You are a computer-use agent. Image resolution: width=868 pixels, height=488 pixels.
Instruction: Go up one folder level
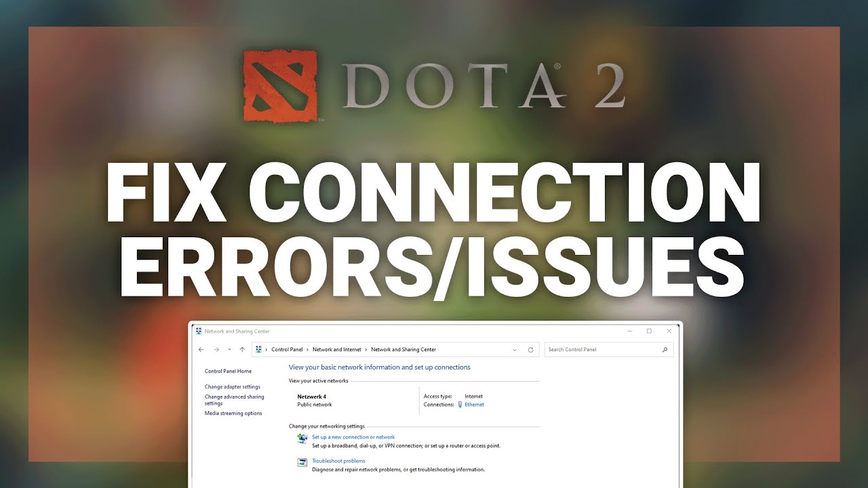(242, 350)
